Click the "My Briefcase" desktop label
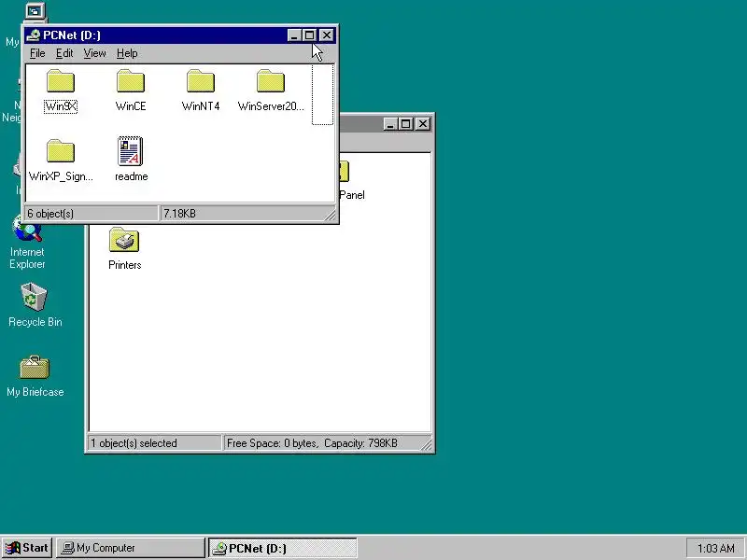Viewport: 747px width, 560px height. 35,392
